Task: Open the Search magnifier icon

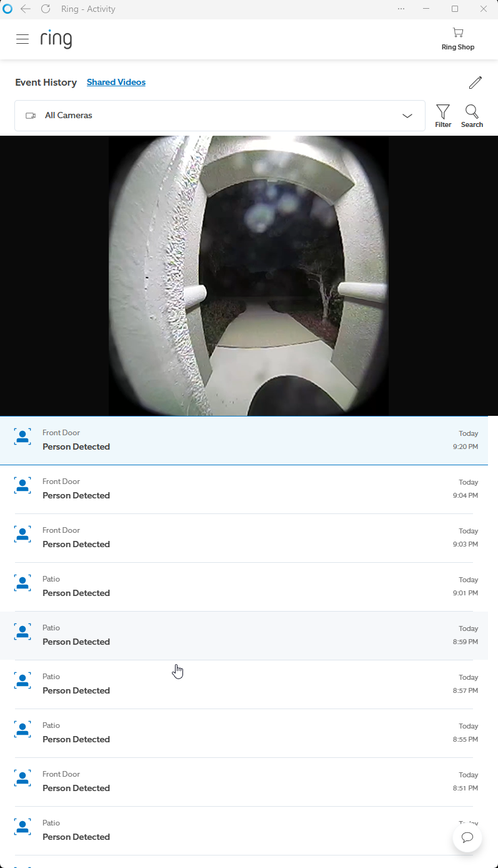Action: pos(472,112)
